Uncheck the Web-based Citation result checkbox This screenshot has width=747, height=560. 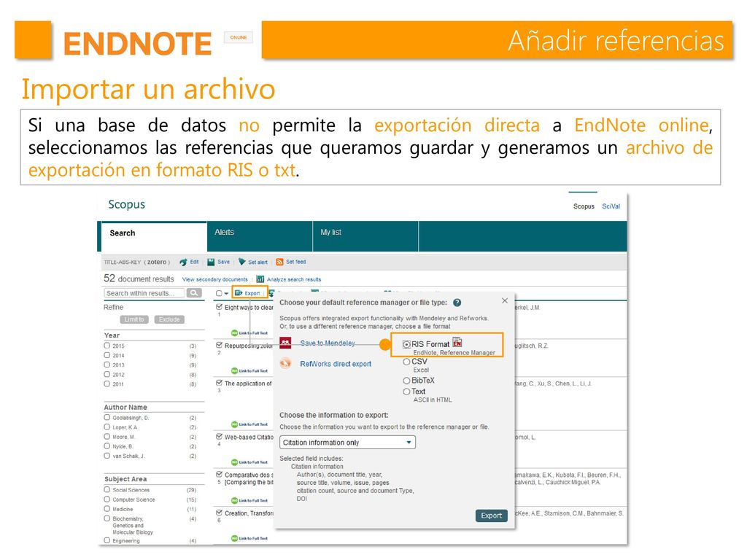click(219, 436)
